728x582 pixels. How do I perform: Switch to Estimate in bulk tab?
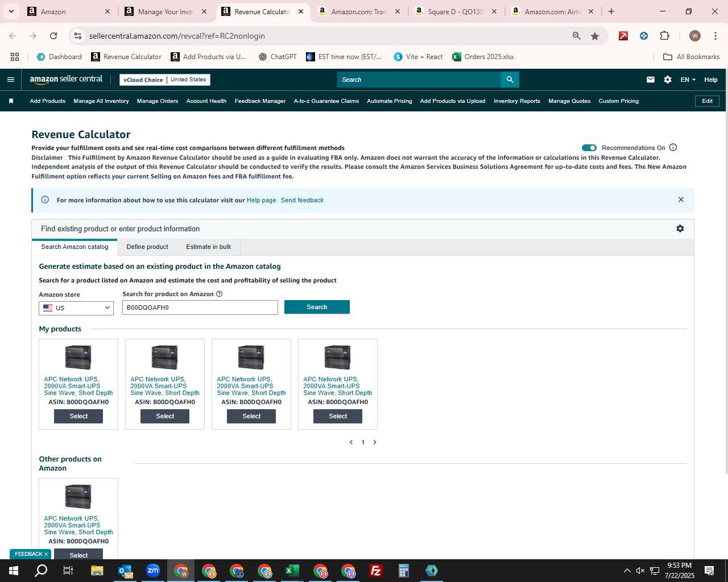click(x=209, y=247)
